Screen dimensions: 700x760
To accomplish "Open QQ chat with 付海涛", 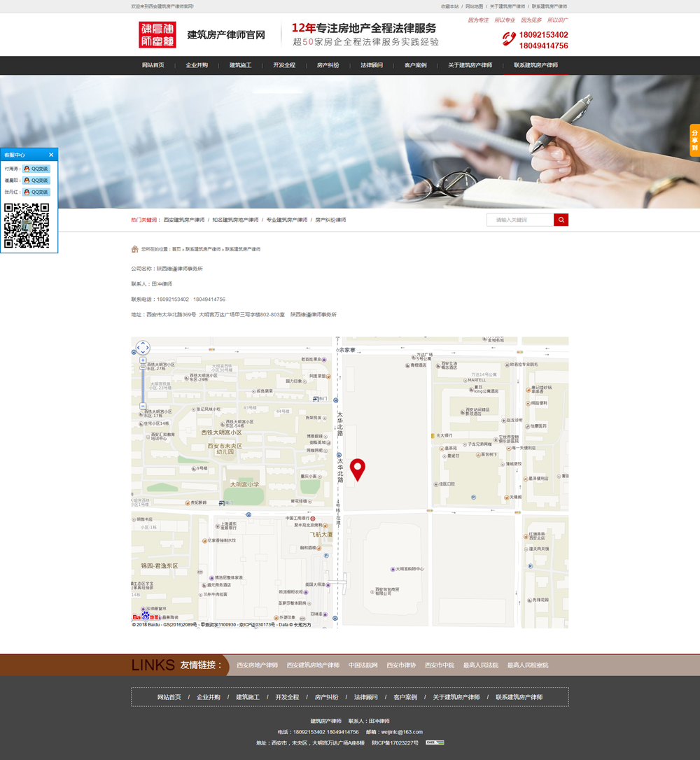I will [36, 169].
